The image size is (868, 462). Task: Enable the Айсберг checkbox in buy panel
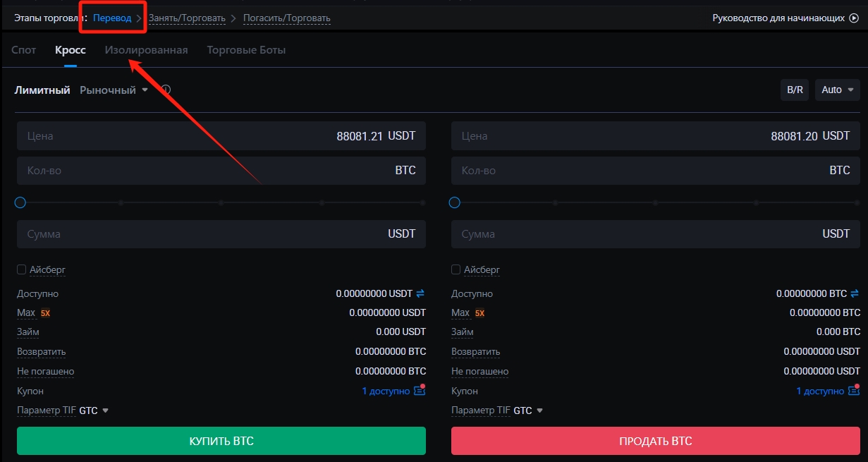(22, 269)
